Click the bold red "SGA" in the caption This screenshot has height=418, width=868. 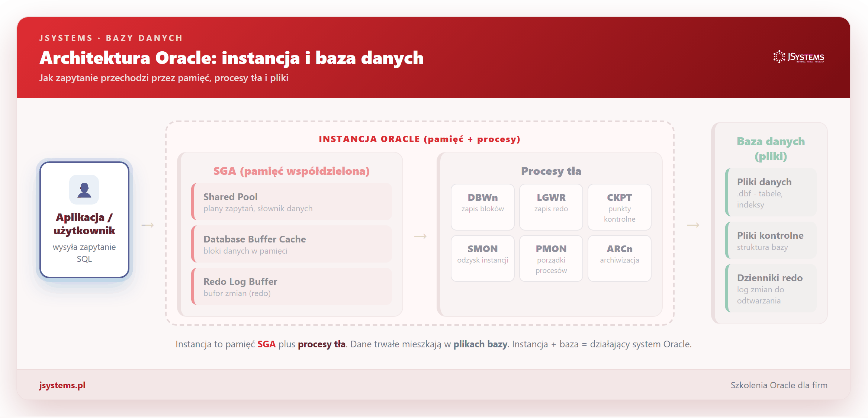coord(267,344)
